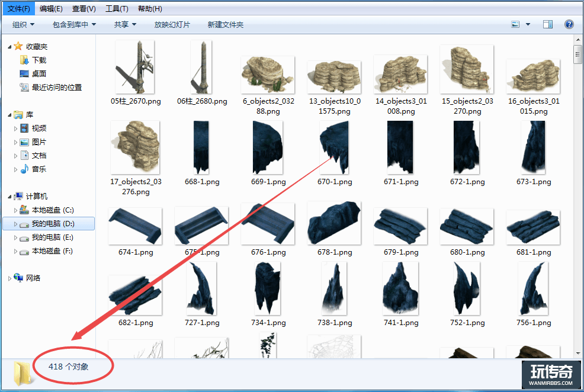The height and width of the screenshot is (392, 584).
Task: Select the 682-1.png thumbnail
Action: [x=136, y=295]
